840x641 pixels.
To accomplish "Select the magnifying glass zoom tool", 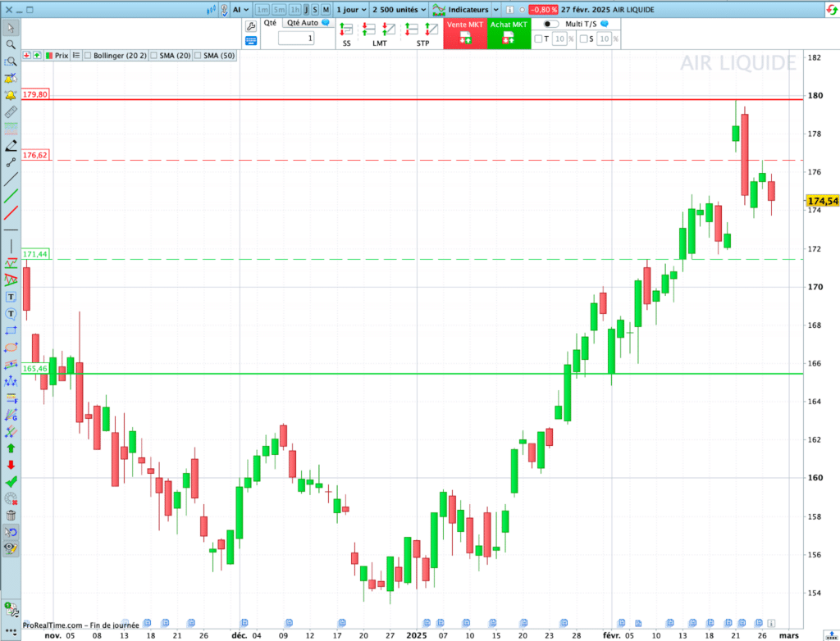I will [x=11, y=44].
